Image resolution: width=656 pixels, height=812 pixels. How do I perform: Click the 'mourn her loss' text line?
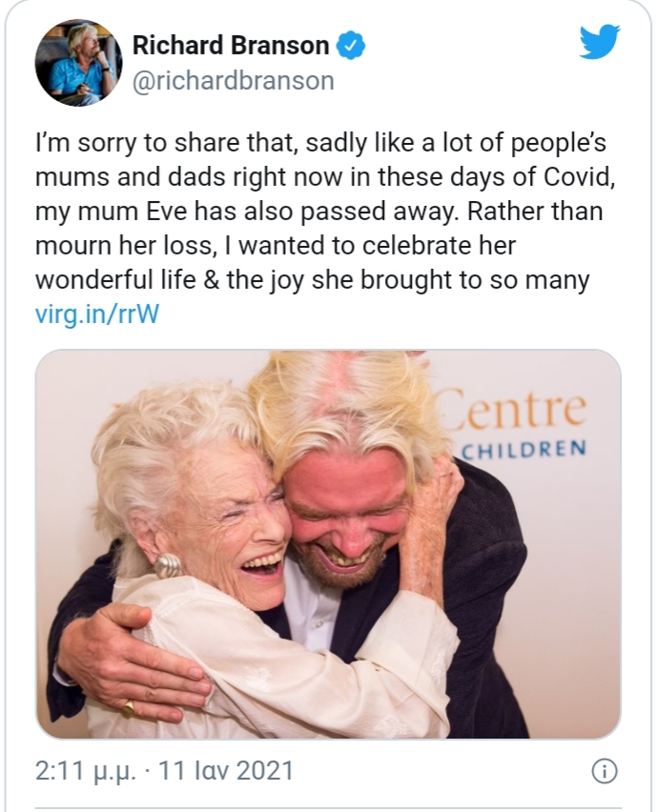(124, 248)
